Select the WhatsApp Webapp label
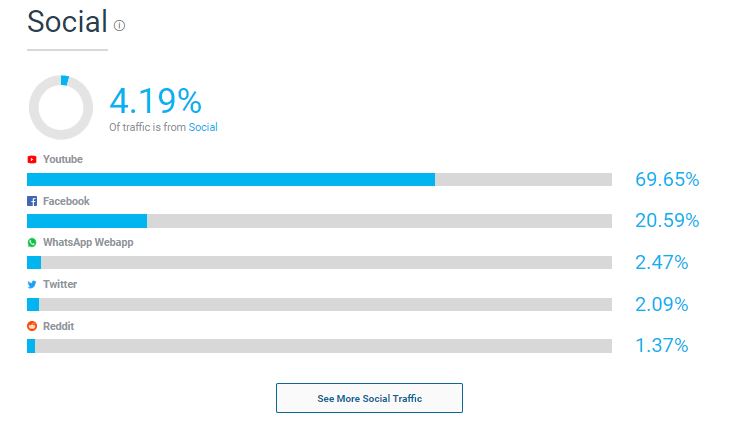This screenshot has height=424, width=737. coord(88,243)
